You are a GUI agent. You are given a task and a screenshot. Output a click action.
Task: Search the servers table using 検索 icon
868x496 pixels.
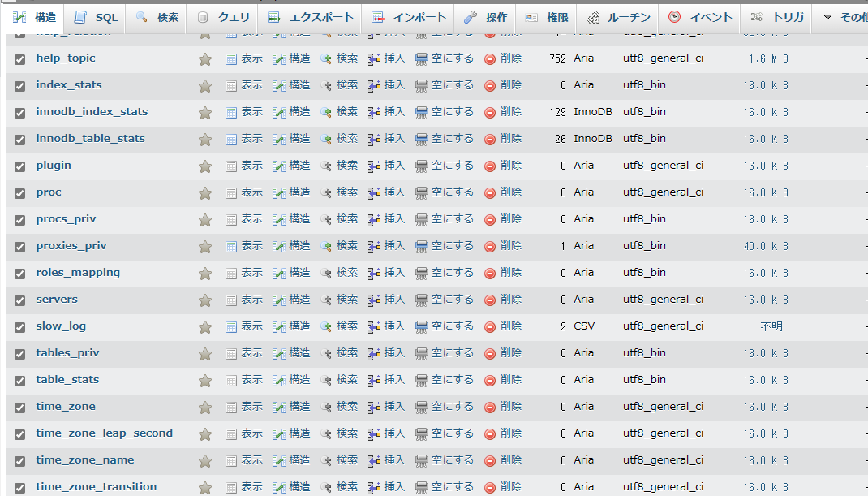(340, 299)
